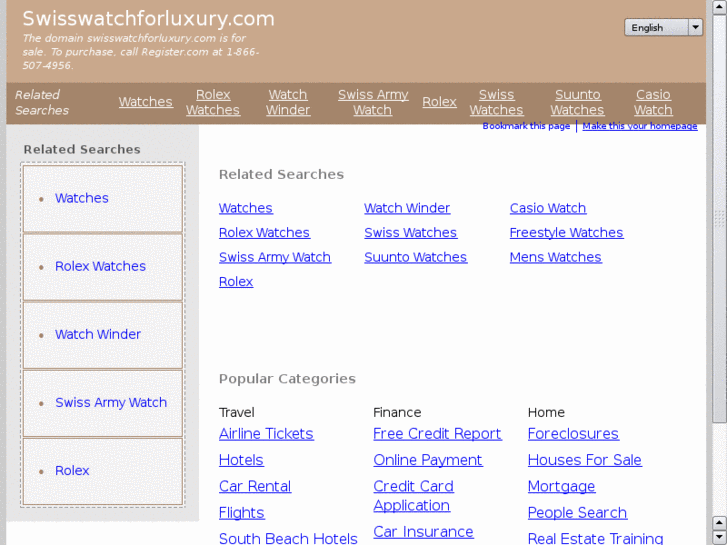The width and height of the screenshot is (727, 545).
Task: Visit the Credit Card Application link
Action: point(414,496)
